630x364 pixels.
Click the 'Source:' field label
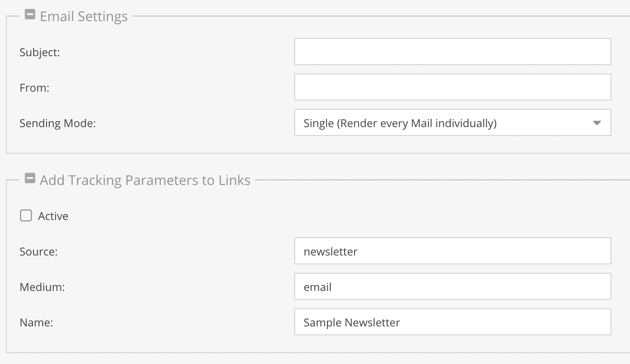pos(38,252)
